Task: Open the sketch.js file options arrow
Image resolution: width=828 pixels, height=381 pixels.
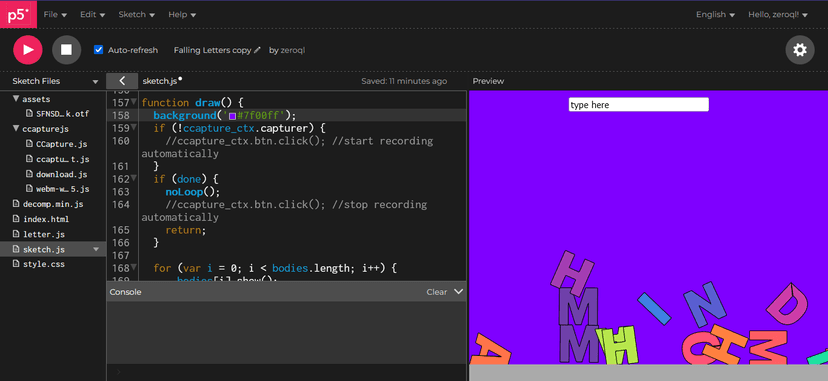Action: [96, 249]
